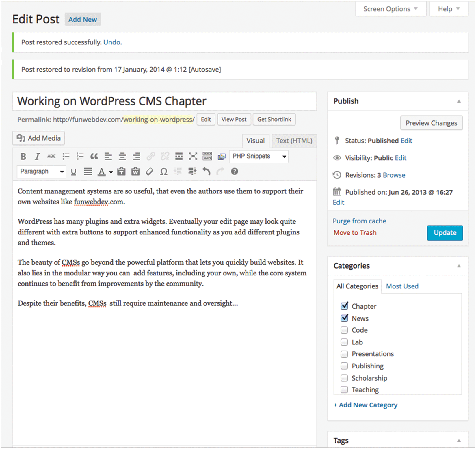Screen dimensions: 476x449
Task: Uncheck the News category checkbox
Action: point(344,318)
